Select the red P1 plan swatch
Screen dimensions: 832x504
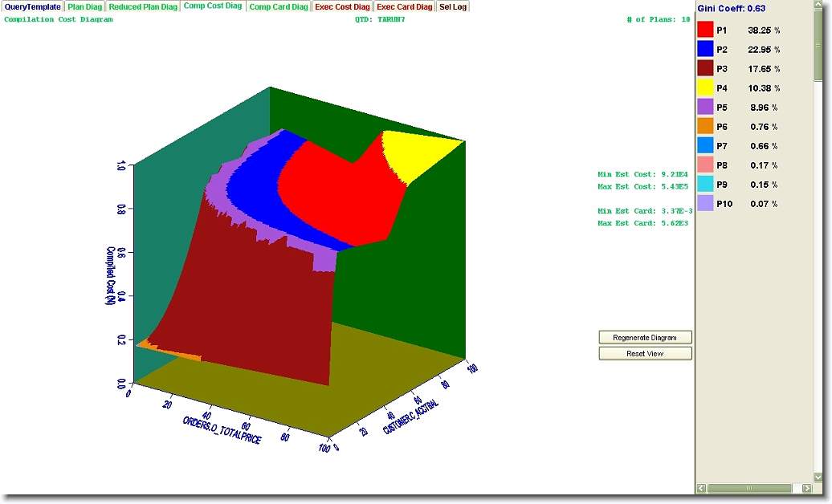tap(705, 30)
